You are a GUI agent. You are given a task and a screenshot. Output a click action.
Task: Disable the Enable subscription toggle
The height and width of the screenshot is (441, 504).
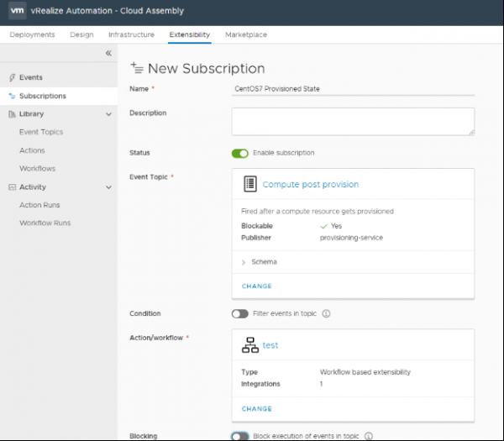pos(240,154)
